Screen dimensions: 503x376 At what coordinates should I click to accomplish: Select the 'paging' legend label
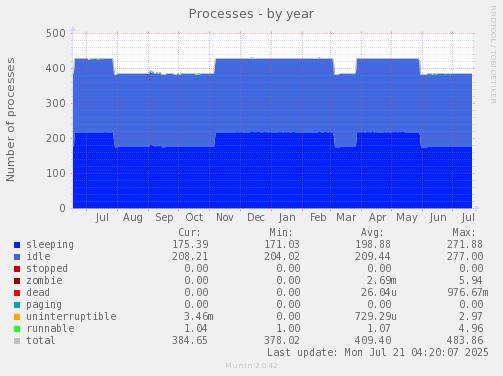44,305
